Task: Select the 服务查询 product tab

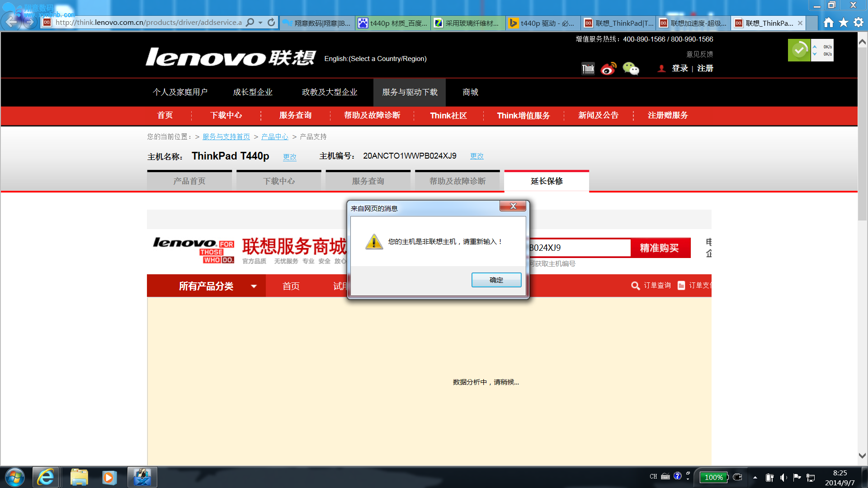Action: tap(368, 181)
